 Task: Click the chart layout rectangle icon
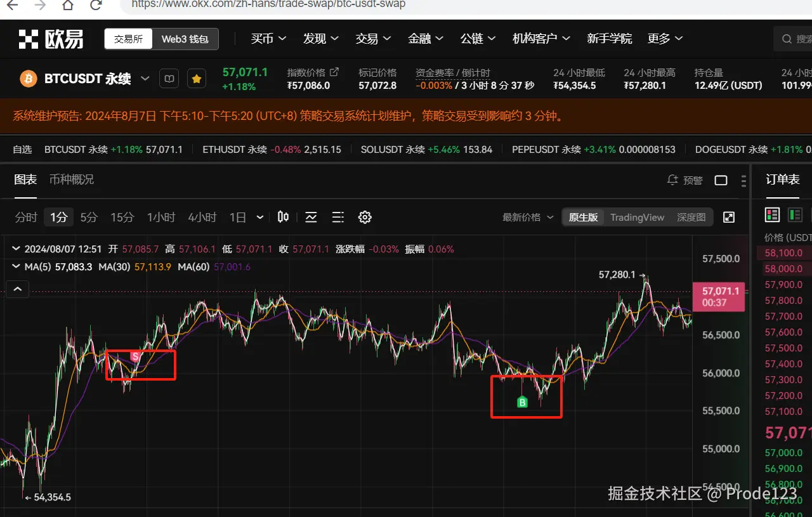click(x=721, y=180)
